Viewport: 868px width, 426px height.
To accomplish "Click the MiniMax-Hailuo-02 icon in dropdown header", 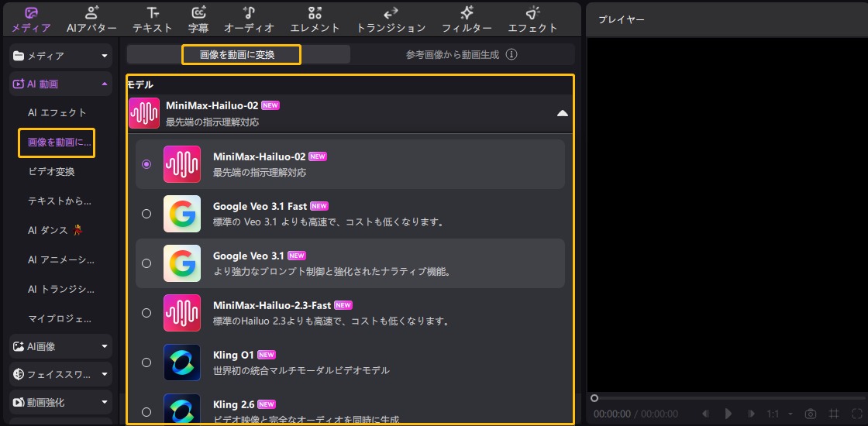I will [x=144, y=113].
